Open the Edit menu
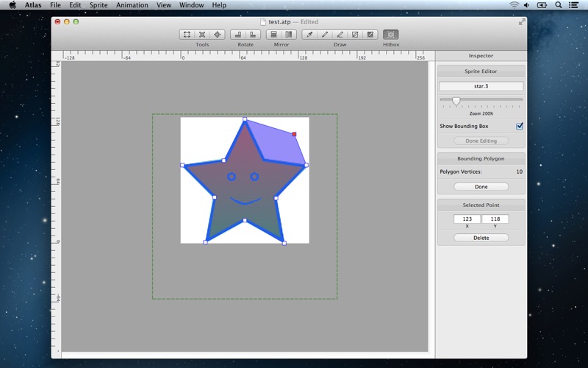The width and height of the screenshot is (588, 368). coord(75,5)
